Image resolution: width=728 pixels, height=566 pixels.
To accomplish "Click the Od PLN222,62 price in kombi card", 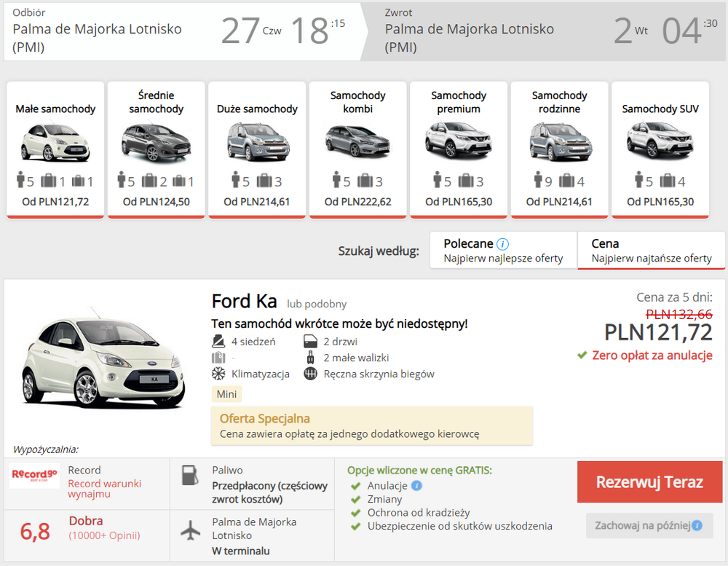I will [x=357, y=202].
